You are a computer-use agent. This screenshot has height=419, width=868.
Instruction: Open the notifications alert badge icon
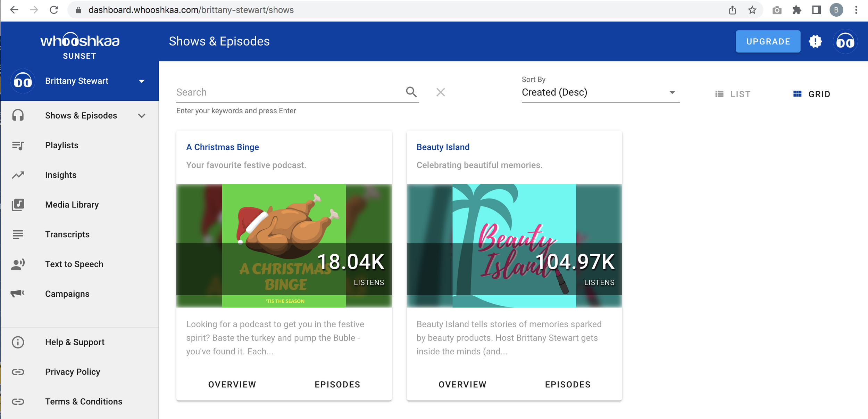(x=815, y=41)
